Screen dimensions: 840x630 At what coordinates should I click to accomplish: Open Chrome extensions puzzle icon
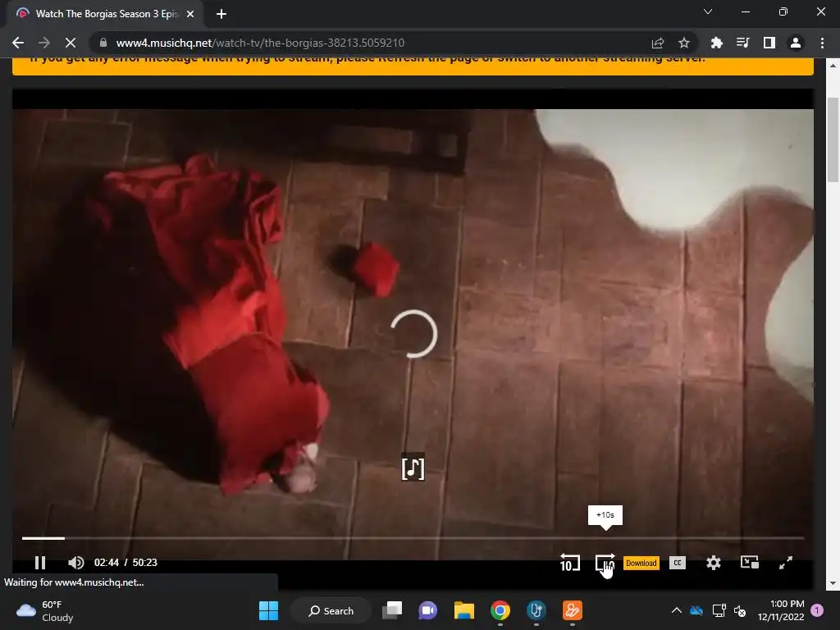[x=716, y=43]
